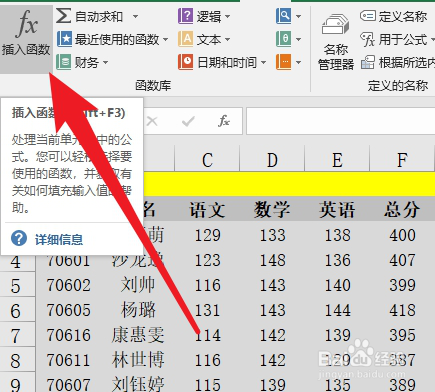Click total score cell 399
Image resolution: width=435 pixels, height=392 pixels.
[402, 285]
